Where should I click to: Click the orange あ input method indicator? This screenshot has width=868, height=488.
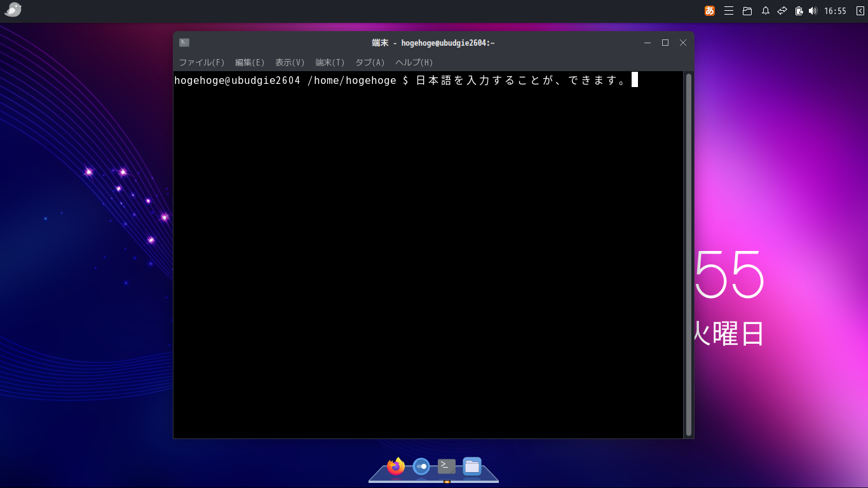click(x=710, y=11)
